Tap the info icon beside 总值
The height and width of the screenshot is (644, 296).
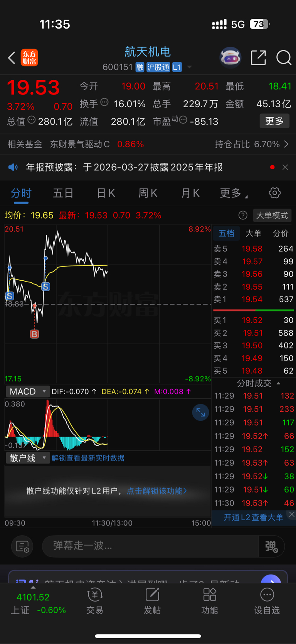coord(32,120)
